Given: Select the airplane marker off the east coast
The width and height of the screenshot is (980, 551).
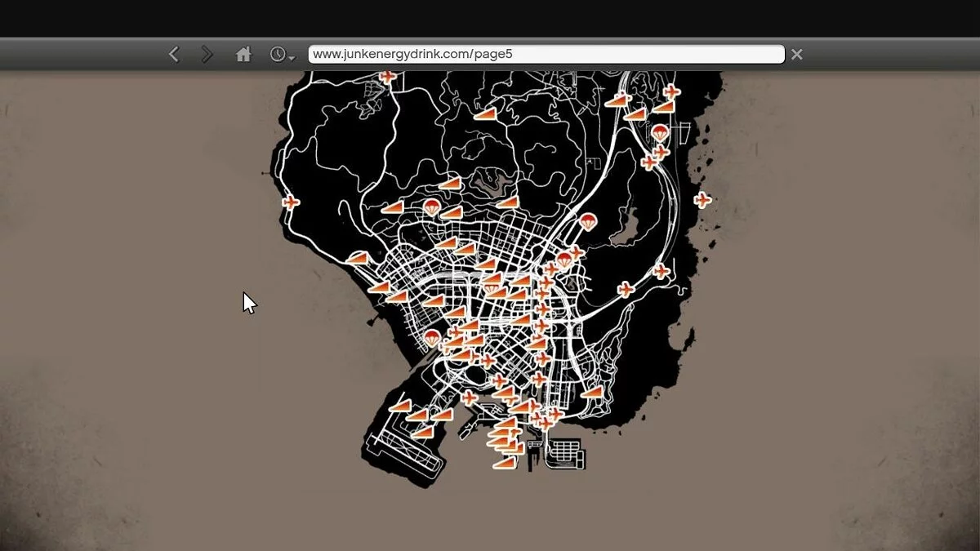Looking at the screenshot, I should (x=702, y=200).
